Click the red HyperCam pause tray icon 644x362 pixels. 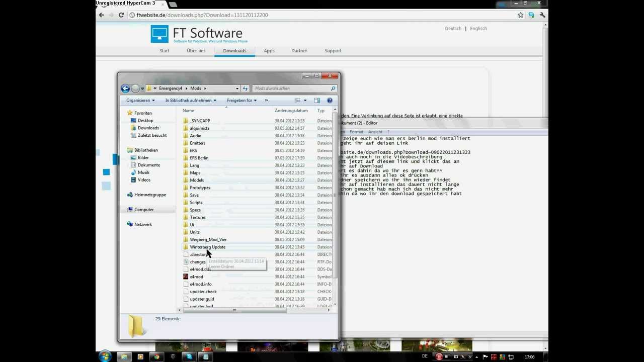click(439, 356)
